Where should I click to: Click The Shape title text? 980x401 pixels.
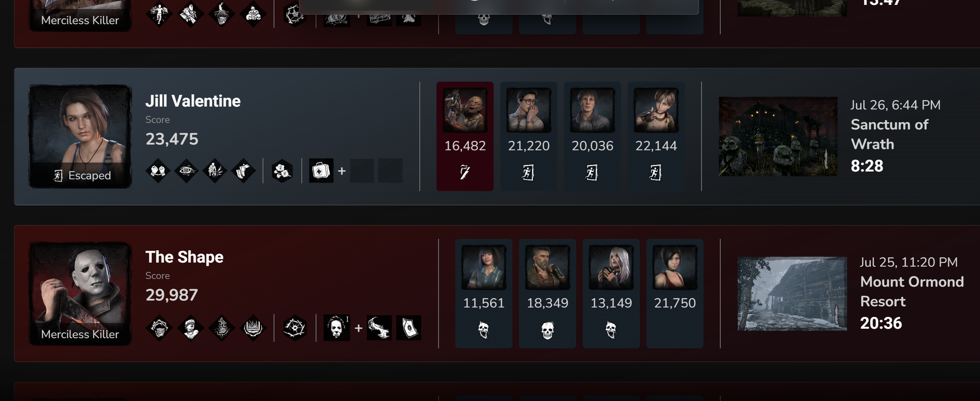pyautogui.click(x=185, y=257)
